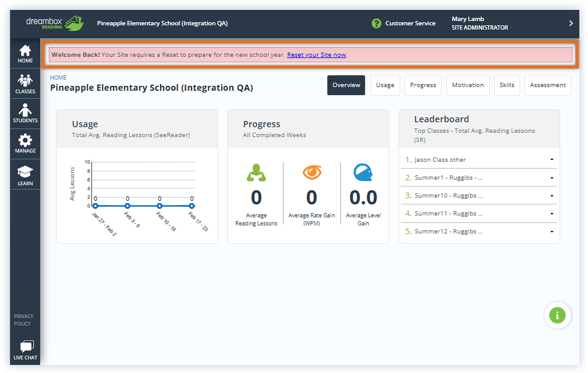Select the Motivation tab
Screen dimensions: 588x373
pyautogui.click(x=468, y=85)
